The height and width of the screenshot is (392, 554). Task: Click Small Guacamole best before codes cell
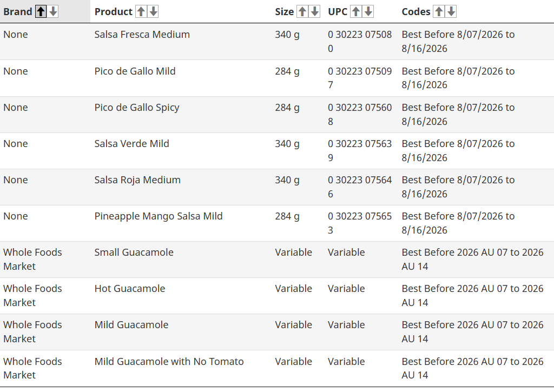click(x=472, y=259)
